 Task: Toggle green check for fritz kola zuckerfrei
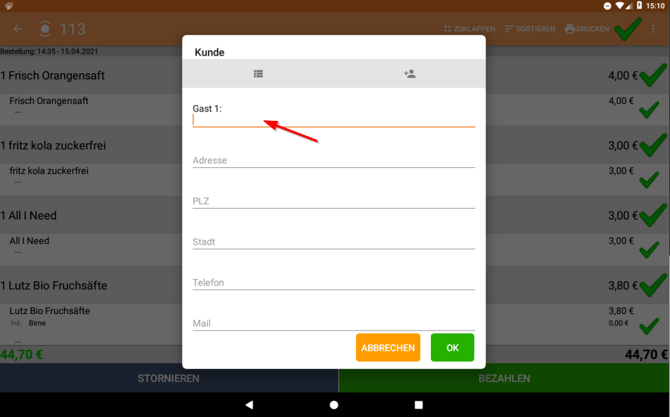point(653,145)
